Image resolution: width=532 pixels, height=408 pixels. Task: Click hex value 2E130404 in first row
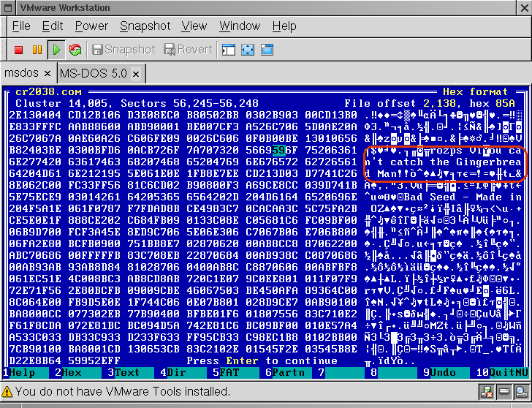click(x=35, y=115)
